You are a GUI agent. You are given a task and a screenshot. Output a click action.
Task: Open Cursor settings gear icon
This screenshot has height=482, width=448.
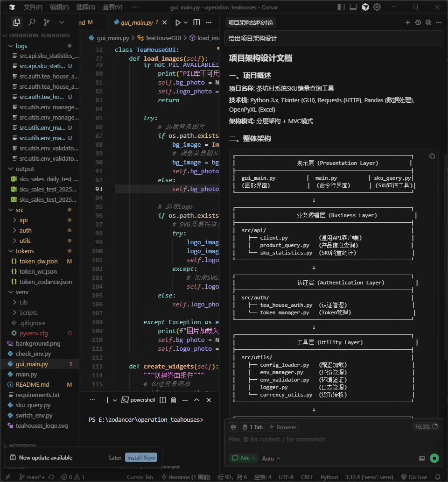point(377,7)
